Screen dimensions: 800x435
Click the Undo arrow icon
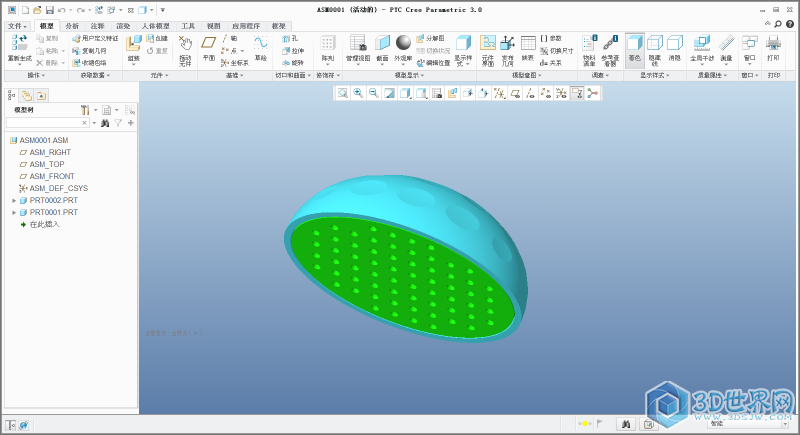[x=62, y=10]
